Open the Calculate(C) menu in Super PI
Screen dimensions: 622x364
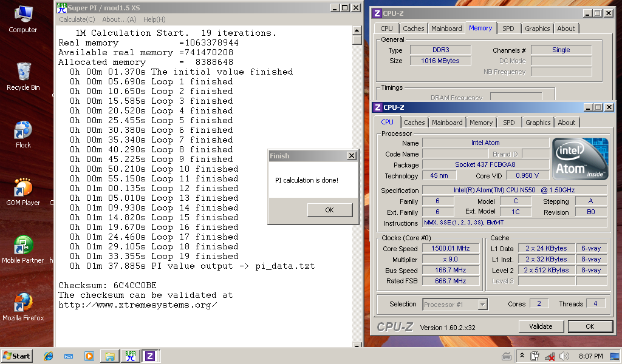[x=77, y=19]
